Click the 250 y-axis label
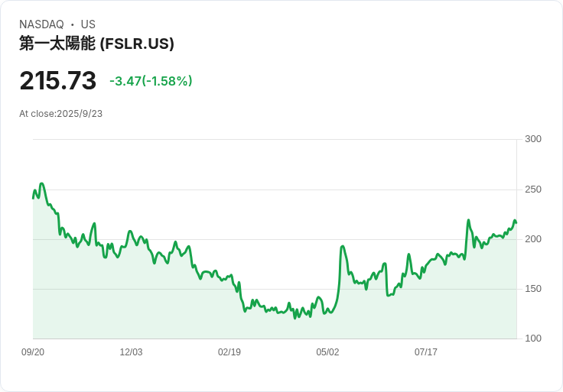 point(533,190)
